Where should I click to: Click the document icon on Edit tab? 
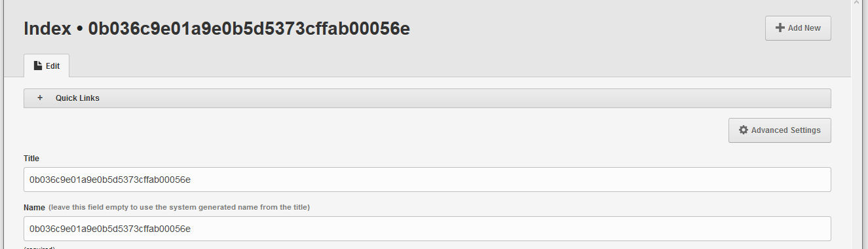[x=39, y=66]
